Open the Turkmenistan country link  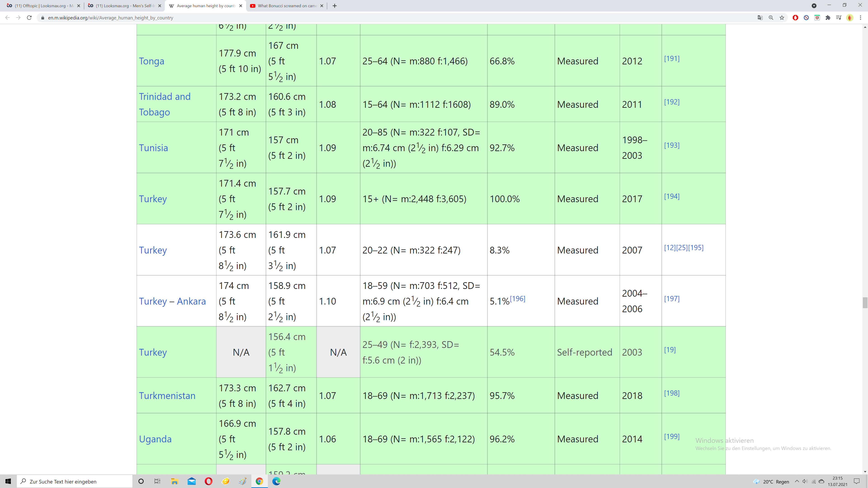pos(167,395)
